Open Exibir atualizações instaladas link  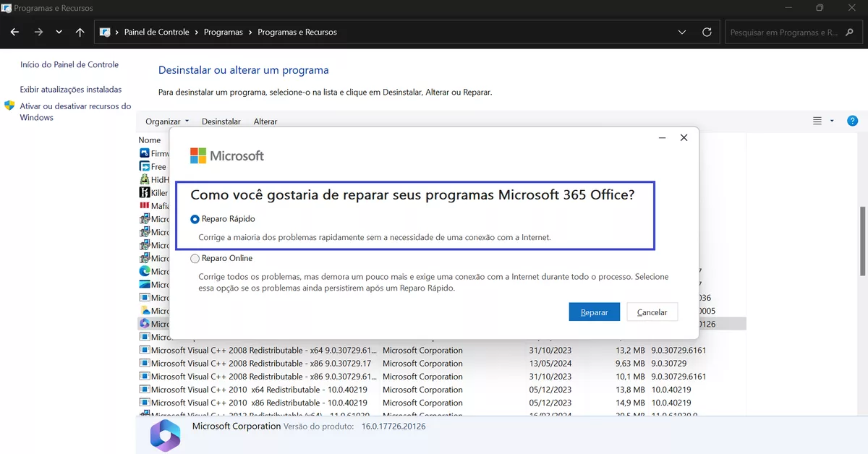tap(71, 90)
